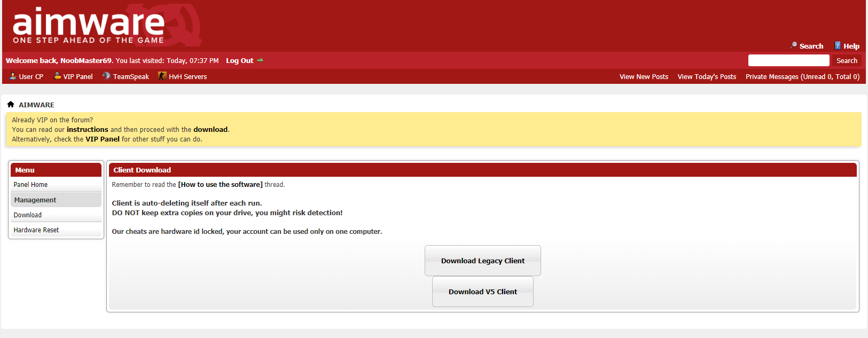Open View New Posts
The height and width of the screenshot is (338, 868).
644,77
